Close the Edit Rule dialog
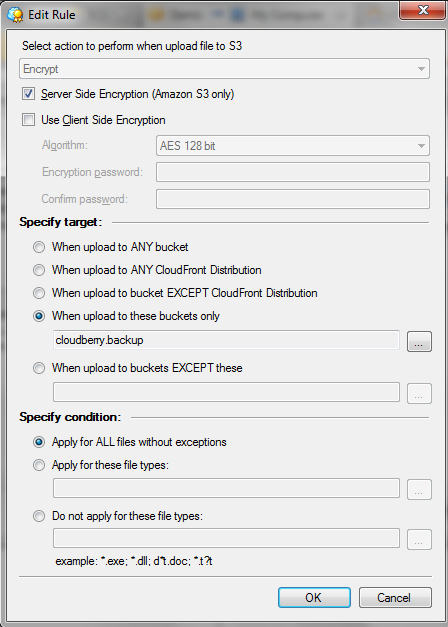This screenshot has width=448, height=627. point(422,10)
